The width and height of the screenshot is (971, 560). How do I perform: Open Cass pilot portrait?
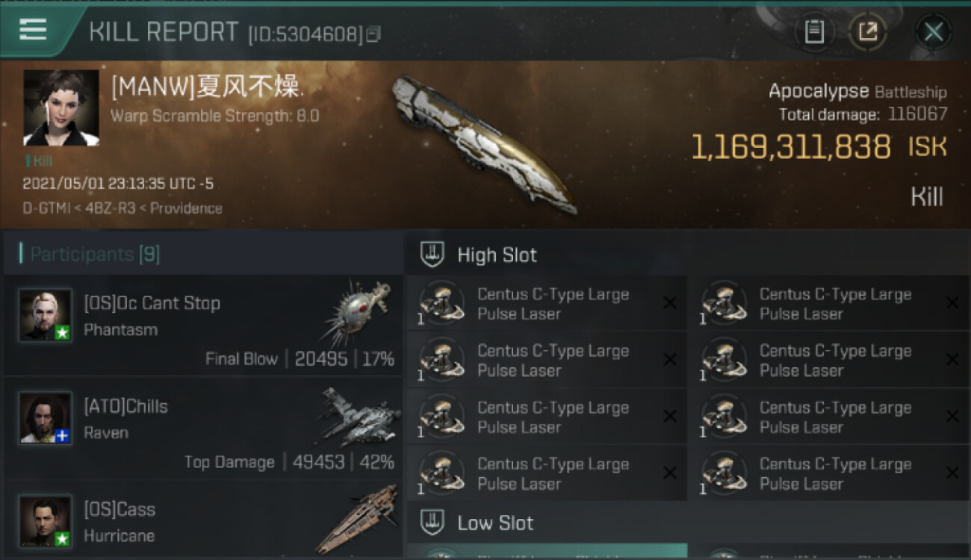(46, 521)
